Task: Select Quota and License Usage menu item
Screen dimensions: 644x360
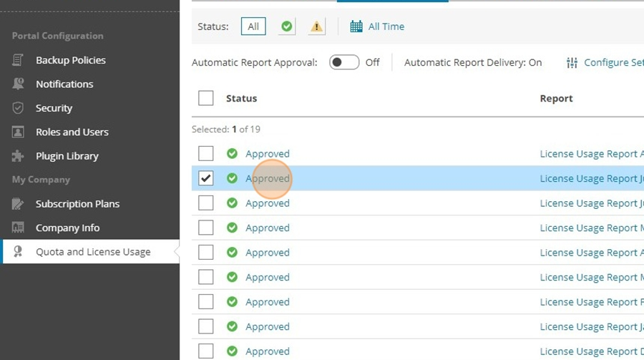Action: click(89, 251)
